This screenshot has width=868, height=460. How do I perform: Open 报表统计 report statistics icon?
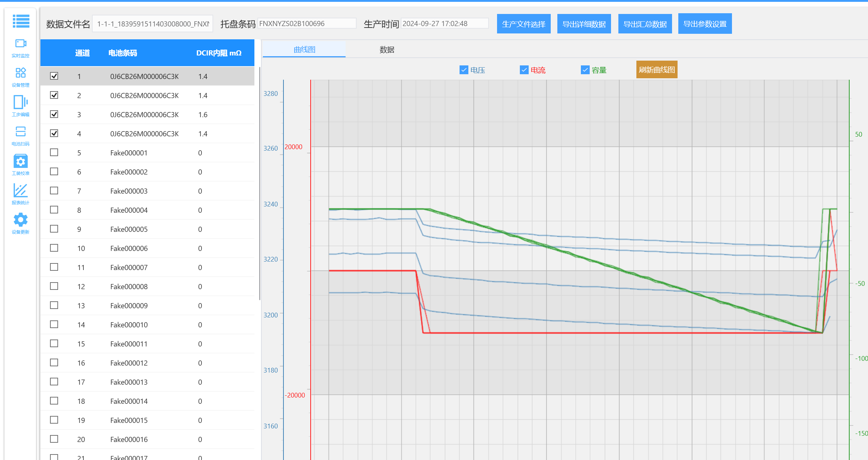[x=21, y=190]
